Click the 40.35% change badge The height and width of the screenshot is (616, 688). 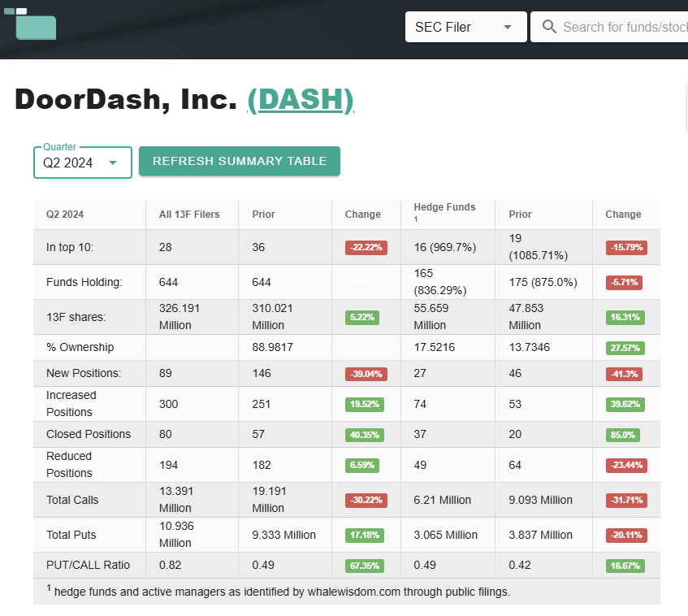[365, 435]
